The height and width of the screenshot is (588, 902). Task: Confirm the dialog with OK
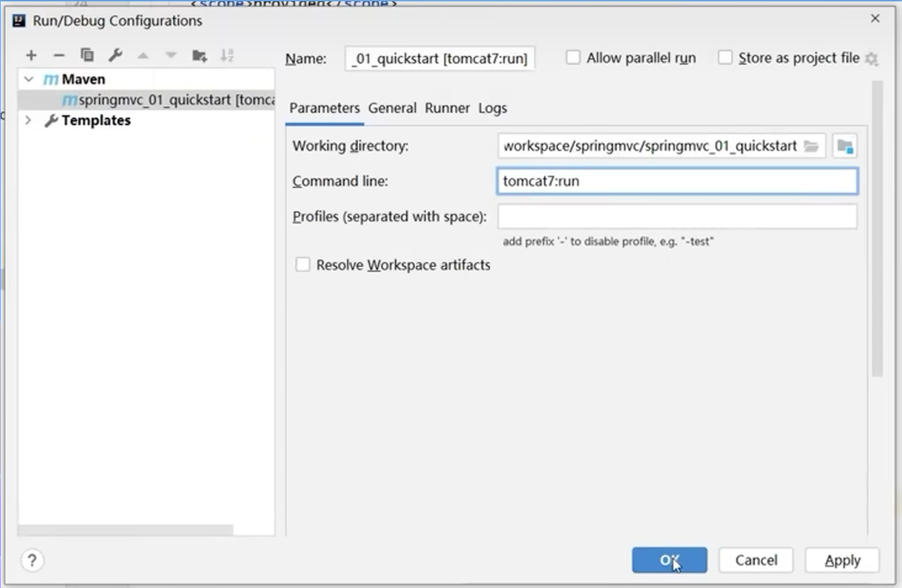[x=669, y=560]
